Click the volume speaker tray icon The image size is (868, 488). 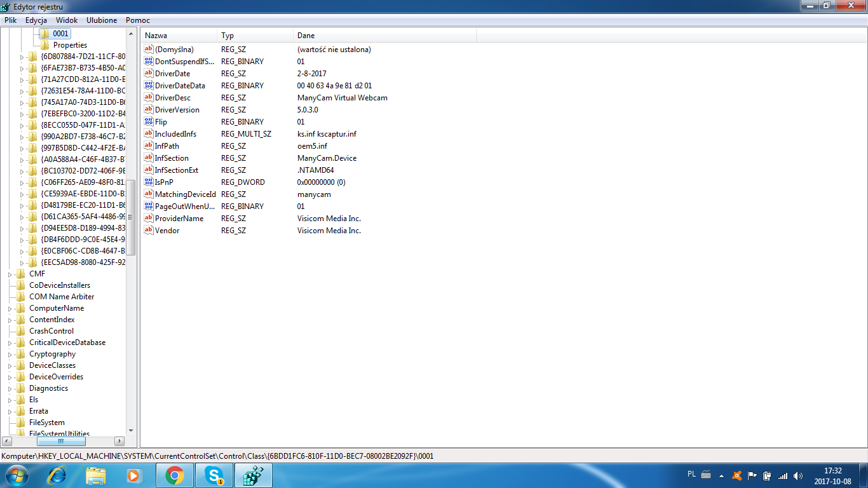tap(797, 475)
